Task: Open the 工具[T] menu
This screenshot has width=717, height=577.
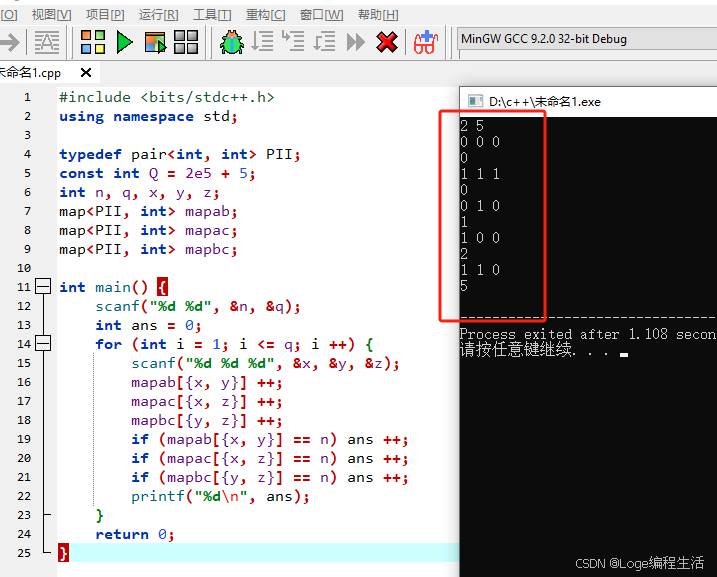Action: (212, 15)
